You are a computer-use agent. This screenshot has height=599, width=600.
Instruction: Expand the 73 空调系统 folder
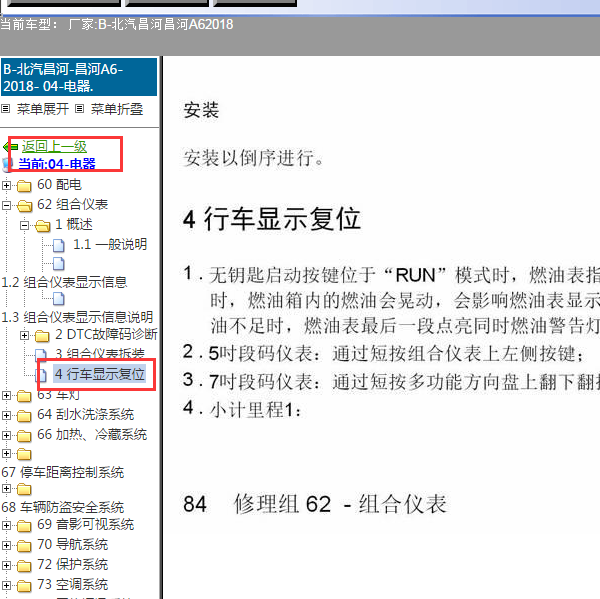pos(6,585)
